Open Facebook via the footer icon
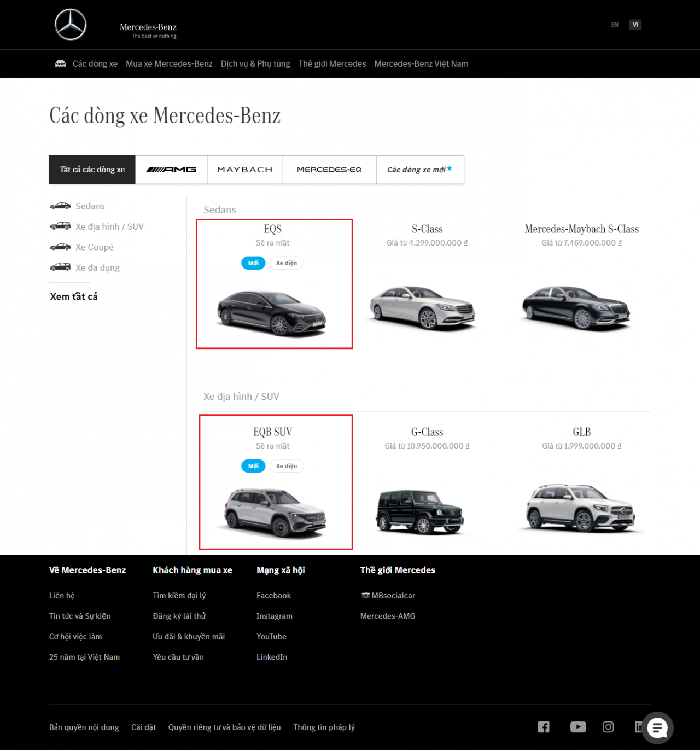The width and height of the screenshot is (700, 751). (544, 727)
